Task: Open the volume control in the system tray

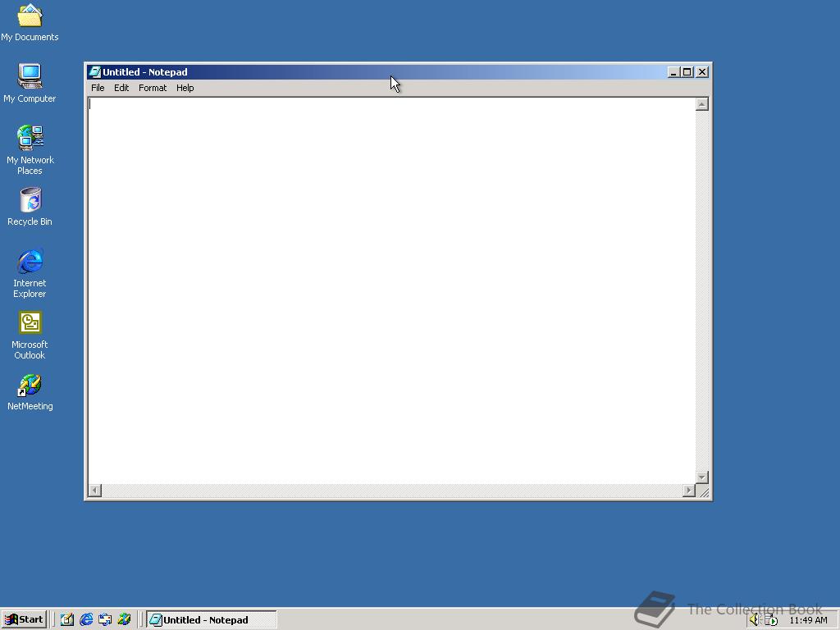Action: point(756,620)
